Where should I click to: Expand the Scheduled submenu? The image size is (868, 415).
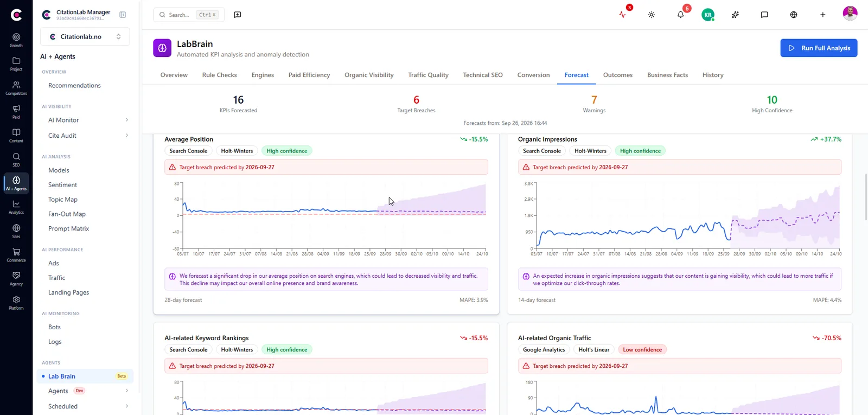coord(127,406)
